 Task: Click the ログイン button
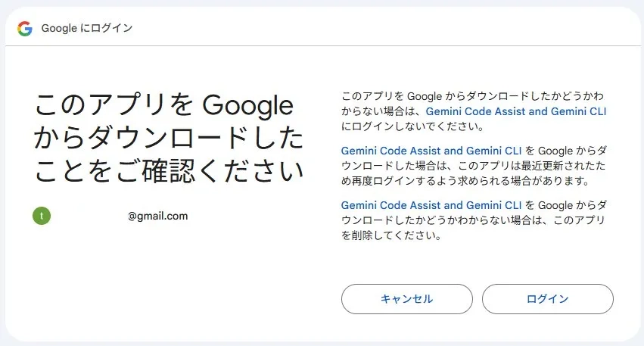pos(547,299)
